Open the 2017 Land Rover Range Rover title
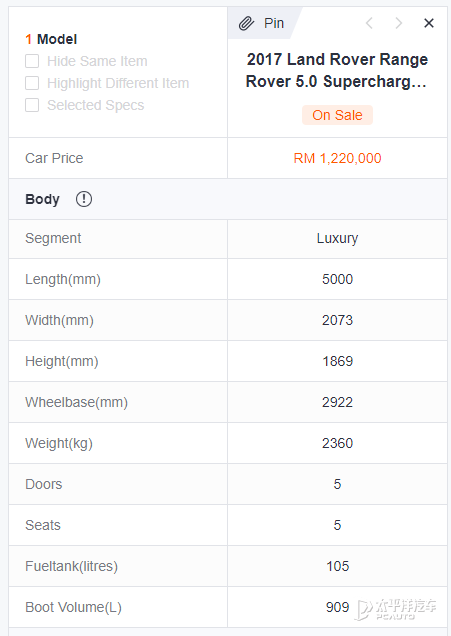Image resolution: width=451 pixels, height=636 pixels. [337, 71]
